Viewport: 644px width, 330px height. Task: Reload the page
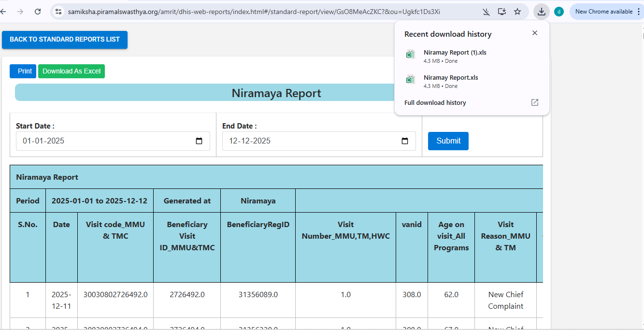pyautogui.click(x=38, y=12)
